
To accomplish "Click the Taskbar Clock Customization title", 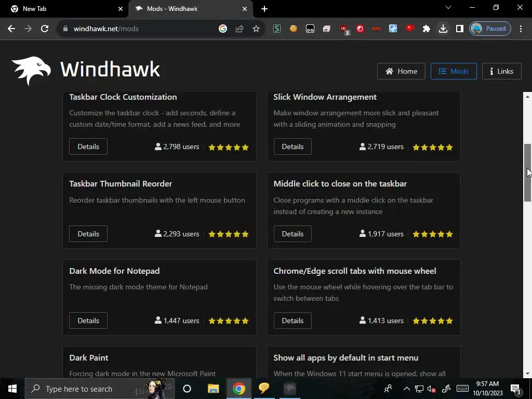I will click(123, 97).
